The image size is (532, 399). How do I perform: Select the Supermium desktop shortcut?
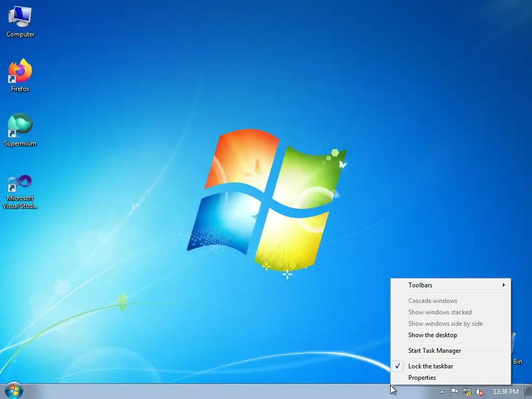pyautogui.click(x=20, y=130)
